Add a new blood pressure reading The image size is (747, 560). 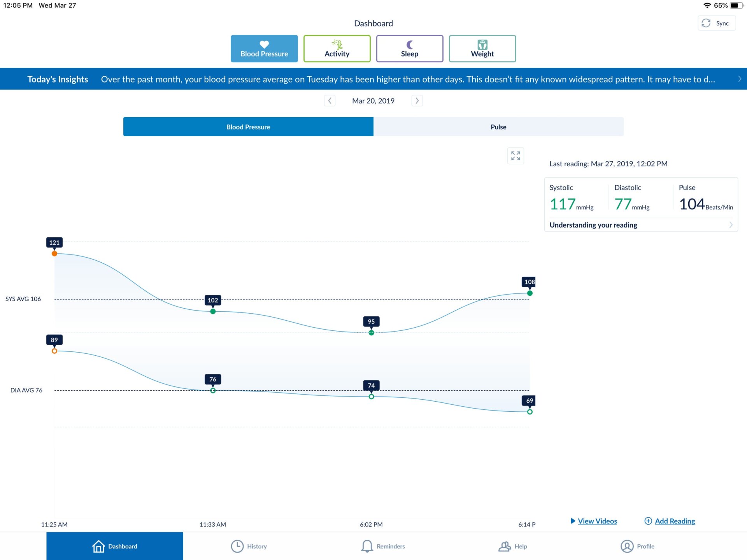coord(674,521)
